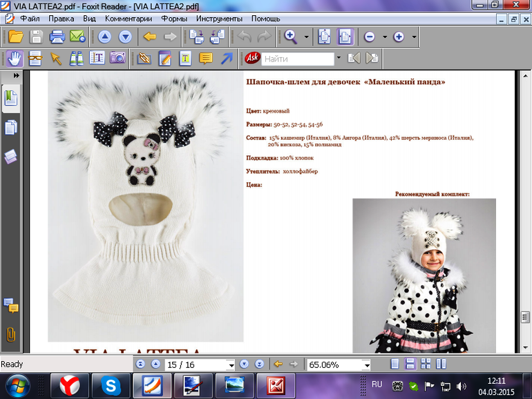This screenshot has width=532, height=399.
Task: Toggle continuous page layout in status bar
Action: tap(409, 364)
